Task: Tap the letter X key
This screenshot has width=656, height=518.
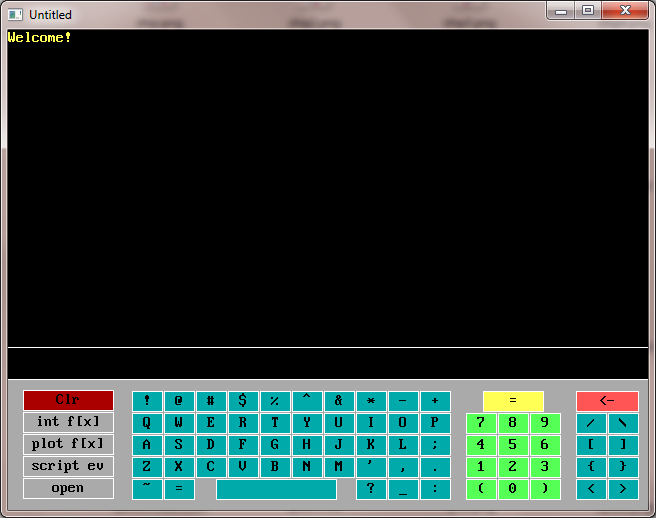Action: pos(179,467)
